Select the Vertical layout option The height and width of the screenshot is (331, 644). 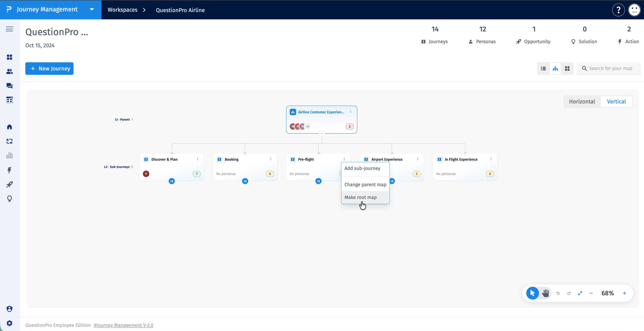click(x=616, y=101)
